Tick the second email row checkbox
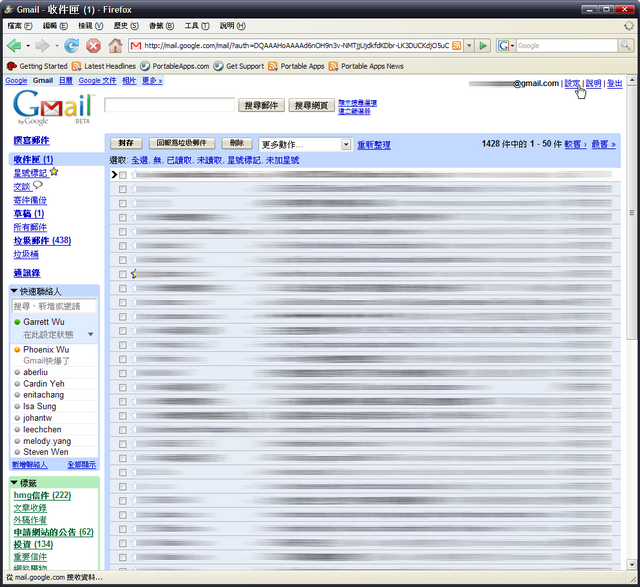This screenshot has width=640, height=587. click(x=123, y=189)
